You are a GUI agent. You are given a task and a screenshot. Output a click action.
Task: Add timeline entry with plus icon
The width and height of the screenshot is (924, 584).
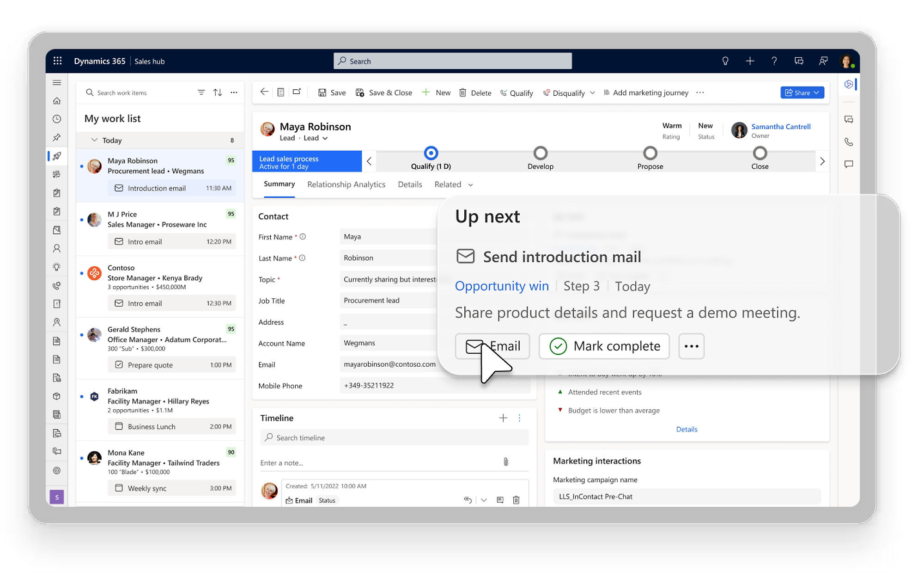[x=503, y=418]
